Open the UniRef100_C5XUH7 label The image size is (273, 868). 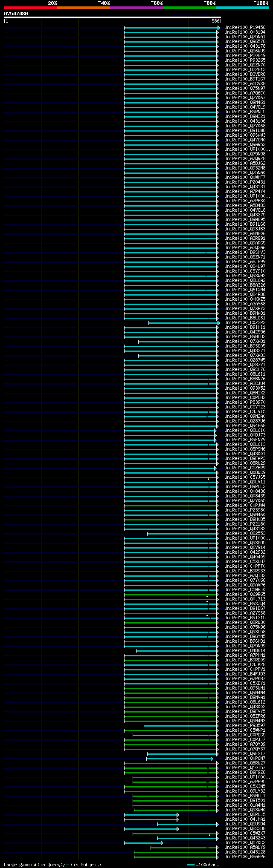coord(245,562)
